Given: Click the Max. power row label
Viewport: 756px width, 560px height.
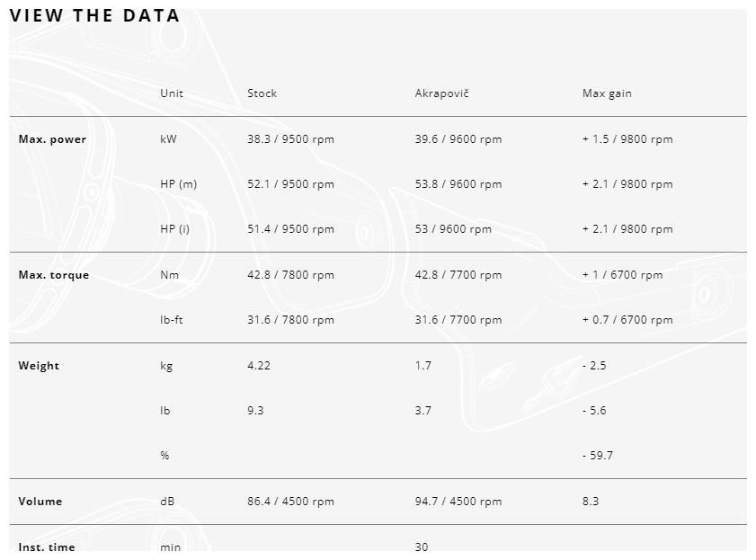Looking at the screenshot, I should (52, 139).
